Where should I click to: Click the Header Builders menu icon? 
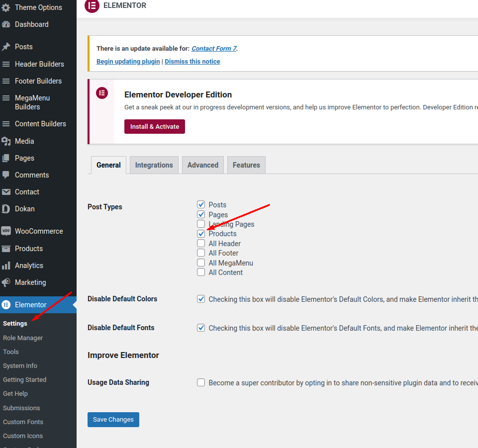[6, 64]
